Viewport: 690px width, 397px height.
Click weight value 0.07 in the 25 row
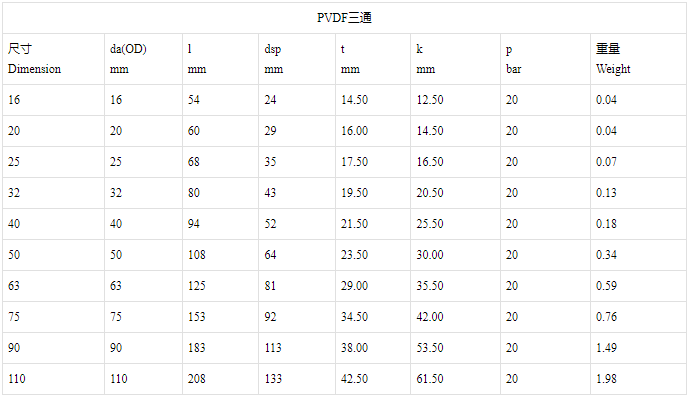pos(606,162)
